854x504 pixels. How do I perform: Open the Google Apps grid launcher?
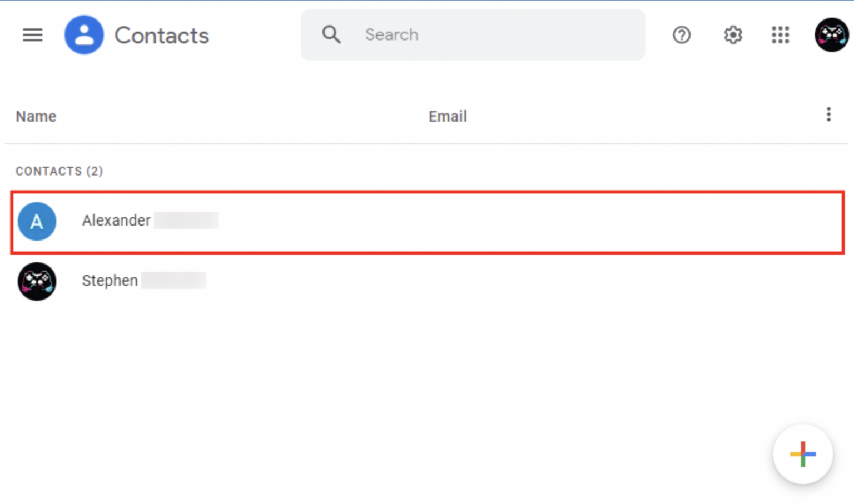pos(781,35)
